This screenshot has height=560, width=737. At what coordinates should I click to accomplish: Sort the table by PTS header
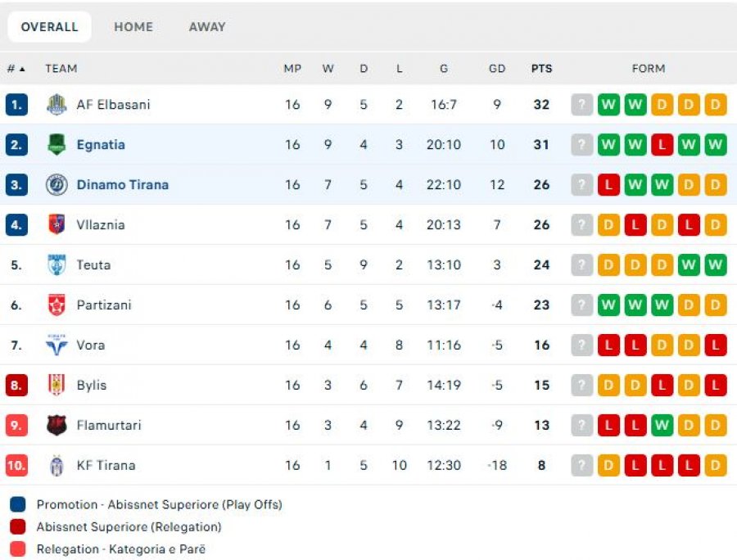(541, 69)
